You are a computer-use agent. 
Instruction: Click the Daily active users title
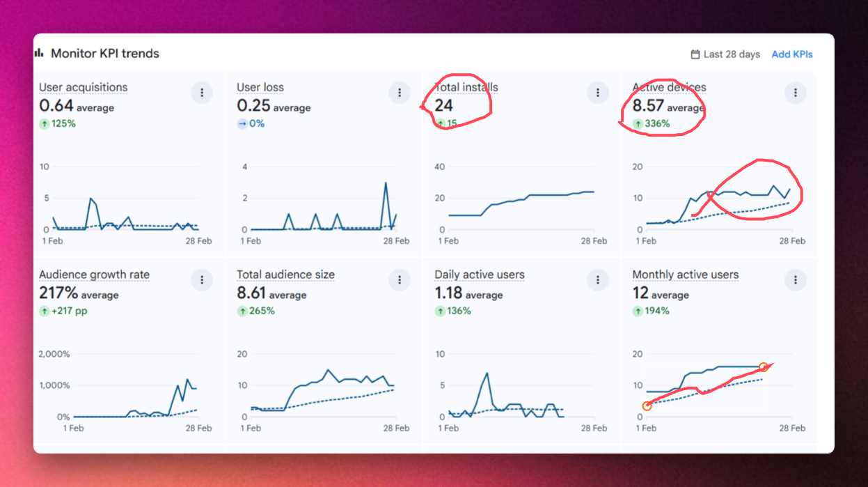pyautogui.click(x=479, y=275)
